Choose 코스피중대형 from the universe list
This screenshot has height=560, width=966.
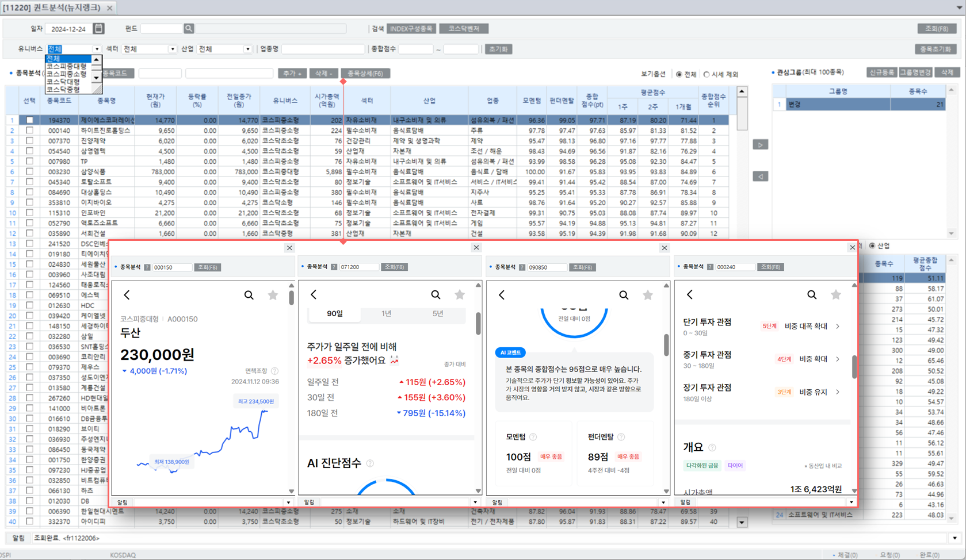click(66, 66)
